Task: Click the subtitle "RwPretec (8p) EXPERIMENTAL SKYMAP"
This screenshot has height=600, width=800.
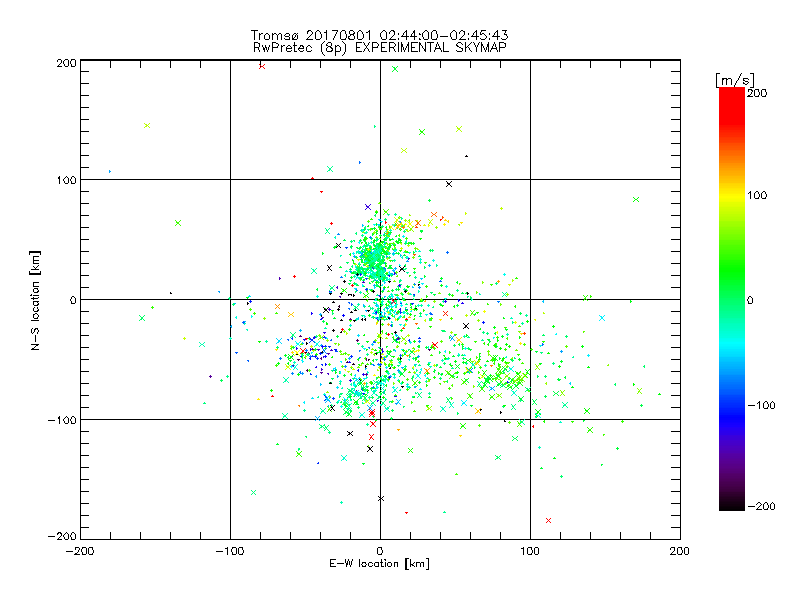Action: click(380, 48)
